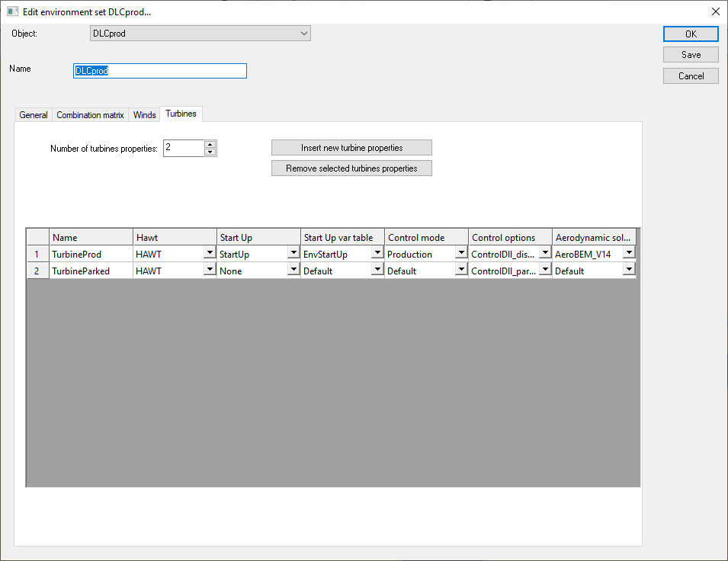Close the Edit environment set dialog

pyautogui.click(x=715, y=11)
